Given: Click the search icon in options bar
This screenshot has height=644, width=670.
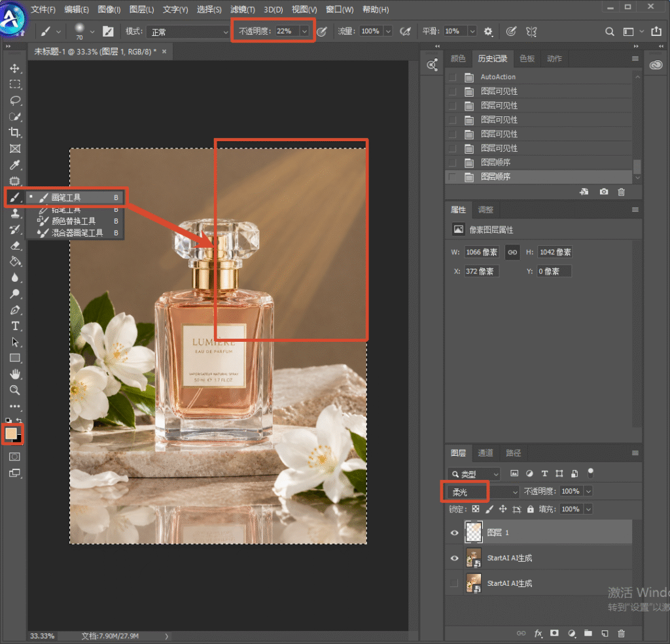Looking at the screenshot, I should tap(610, 31).
